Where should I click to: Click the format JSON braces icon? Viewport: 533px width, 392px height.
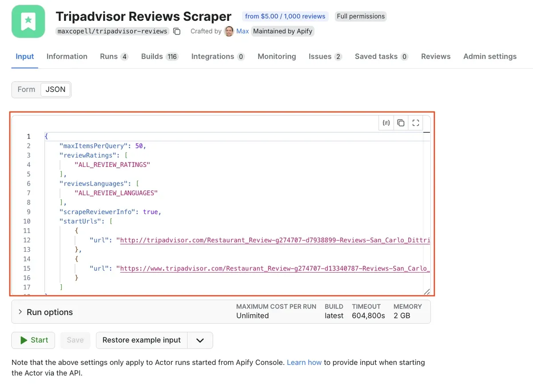pyautogui.click(x=386, y=123)
